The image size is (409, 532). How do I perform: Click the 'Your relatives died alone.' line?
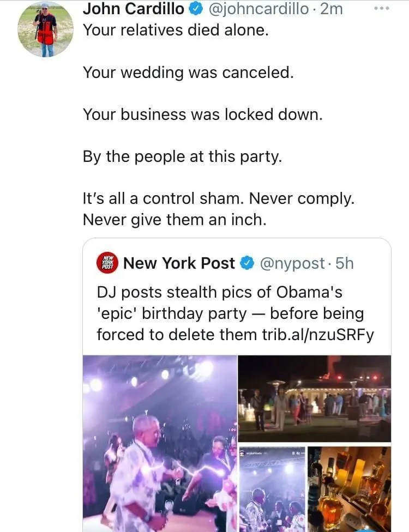pyautogui.click(x=176, y=30)
